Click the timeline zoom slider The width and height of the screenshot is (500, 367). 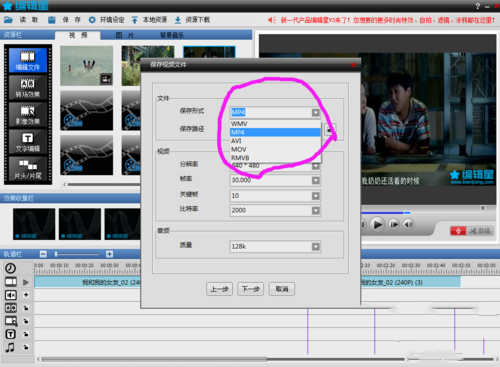(77, 254)
